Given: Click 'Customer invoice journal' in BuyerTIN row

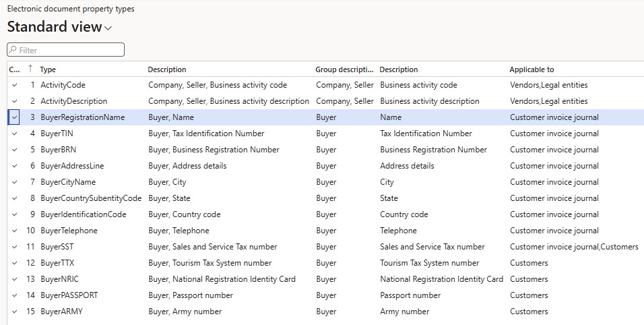Looking at the screenshot, I should click(554, 134).
